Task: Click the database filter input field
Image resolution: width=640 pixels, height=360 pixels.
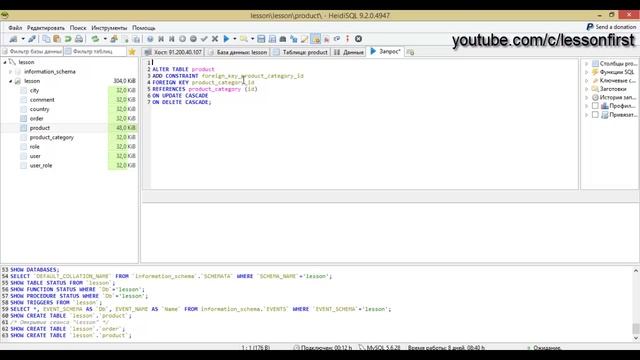Action: coord(32,52)
